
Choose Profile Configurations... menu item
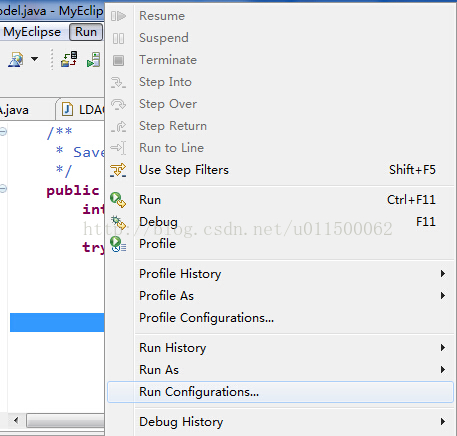click(280, 318)
